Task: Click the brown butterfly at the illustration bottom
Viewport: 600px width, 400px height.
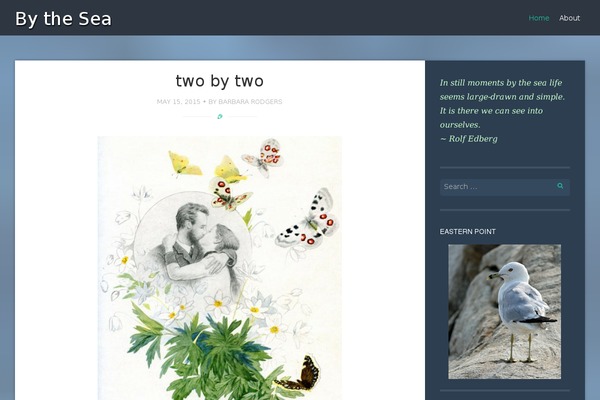Action: (298, 374)
